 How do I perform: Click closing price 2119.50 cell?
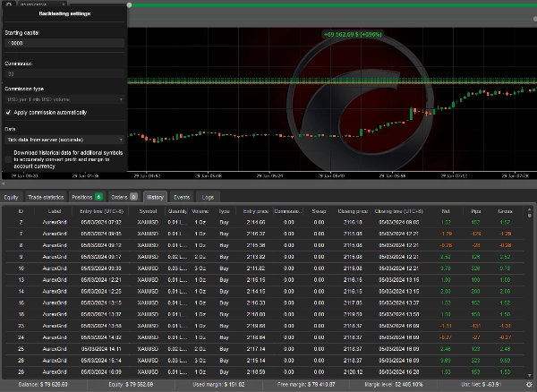point(353,314)
